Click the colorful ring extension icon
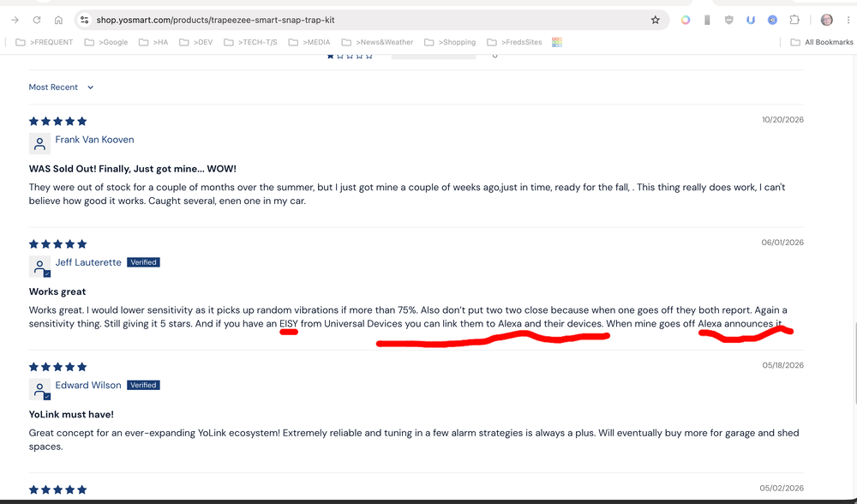 pyautogui.click(x=686, y=21)
